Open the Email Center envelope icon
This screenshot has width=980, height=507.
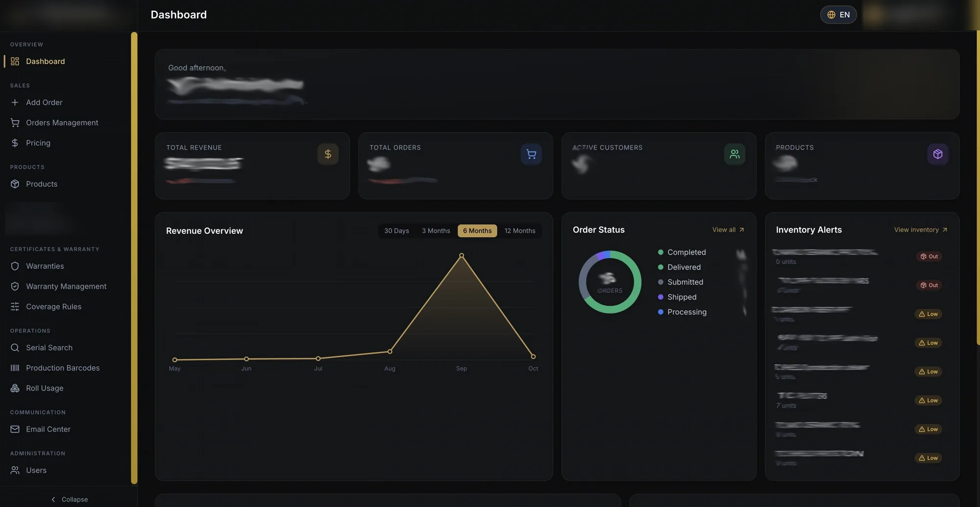click(15, 429)
